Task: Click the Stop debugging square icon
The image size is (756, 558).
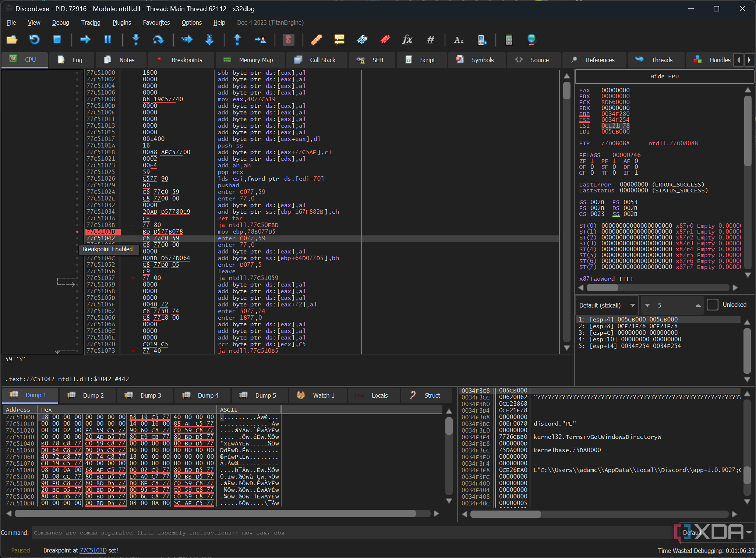Action: (57, 39)
